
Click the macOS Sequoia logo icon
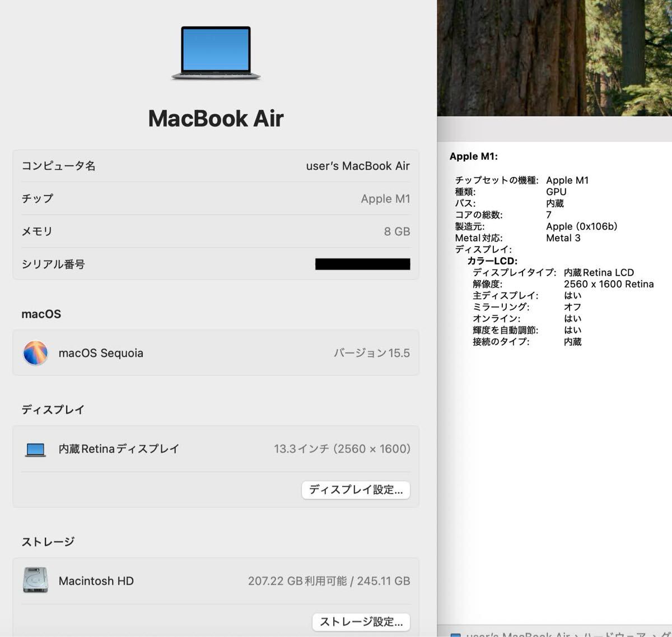click(x=35, y=353)
